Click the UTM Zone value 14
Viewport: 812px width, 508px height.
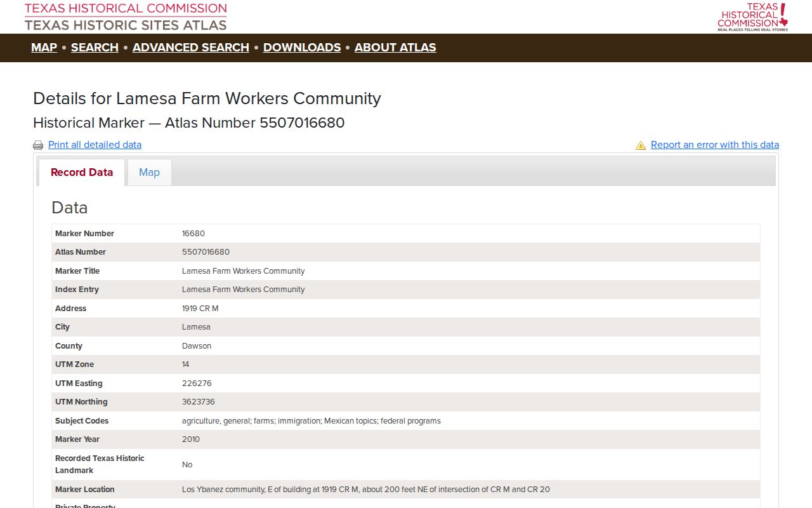click(x=186, y=364)
